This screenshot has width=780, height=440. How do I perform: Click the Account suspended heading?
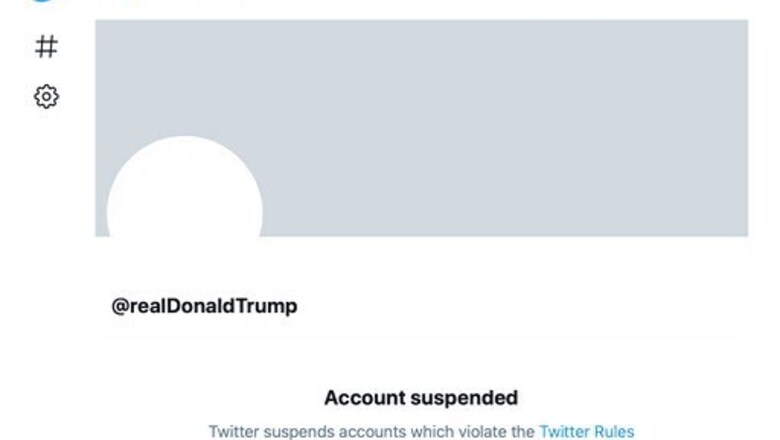(421, 398)
